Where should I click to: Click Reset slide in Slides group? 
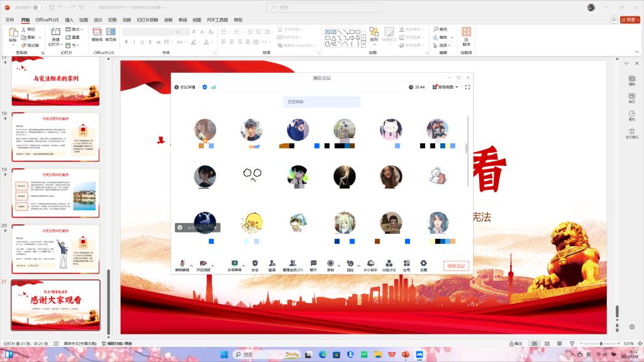73,37
